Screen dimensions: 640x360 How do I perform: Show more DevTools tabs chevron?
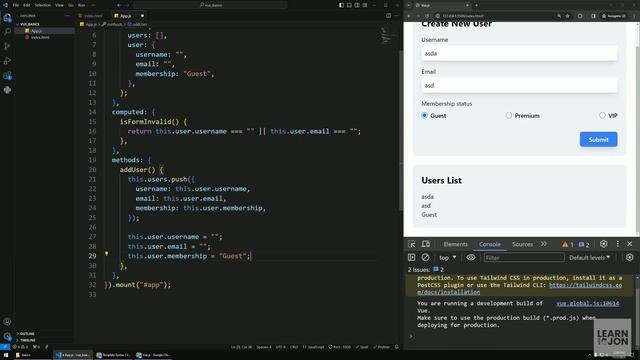(x=544, y=244)
